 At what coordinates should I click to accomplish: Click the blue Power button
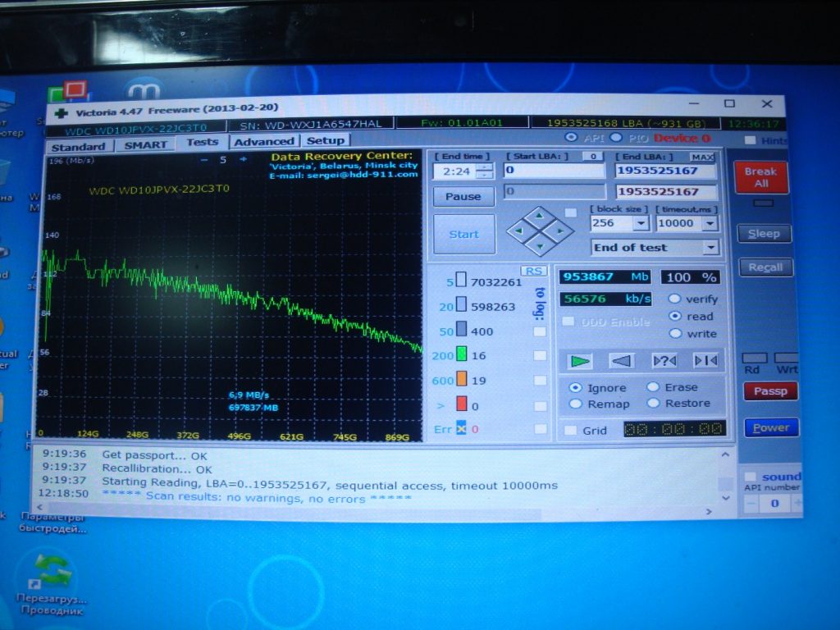click(x=771, y=427)
